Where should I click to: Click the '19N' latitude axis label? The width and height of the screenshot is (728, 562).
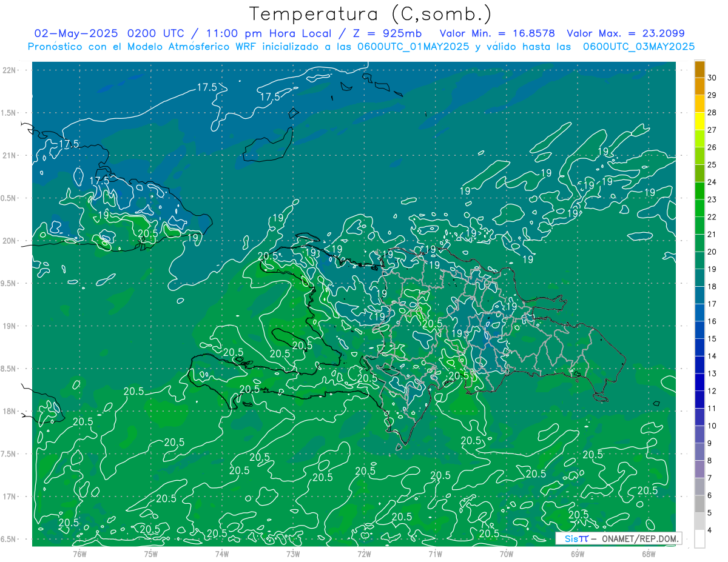(10, 326)
